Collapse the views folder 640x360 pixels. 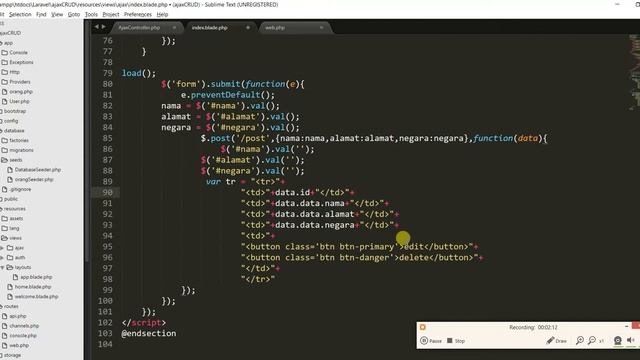pos(12,238)
